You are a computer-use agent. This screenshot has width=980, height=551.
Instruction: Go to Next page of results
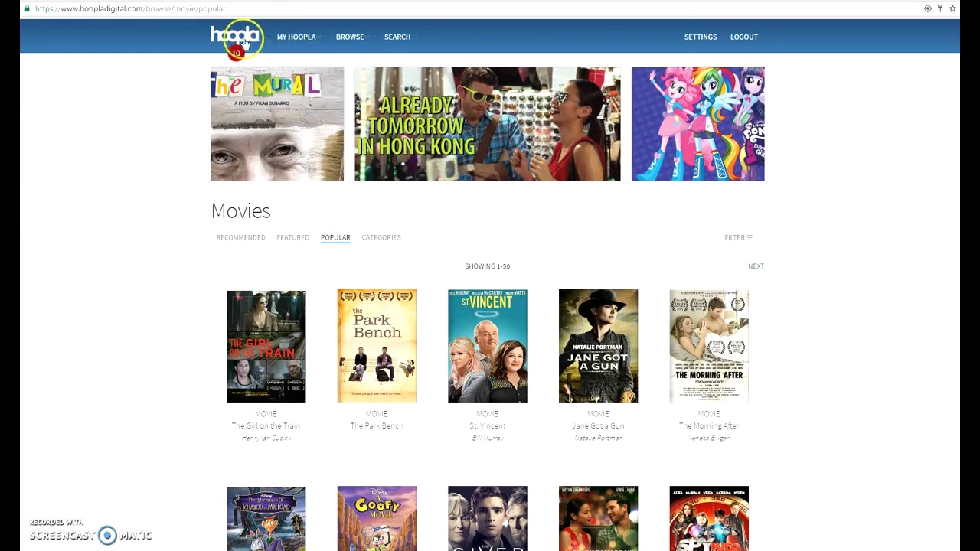click(756, 266)
